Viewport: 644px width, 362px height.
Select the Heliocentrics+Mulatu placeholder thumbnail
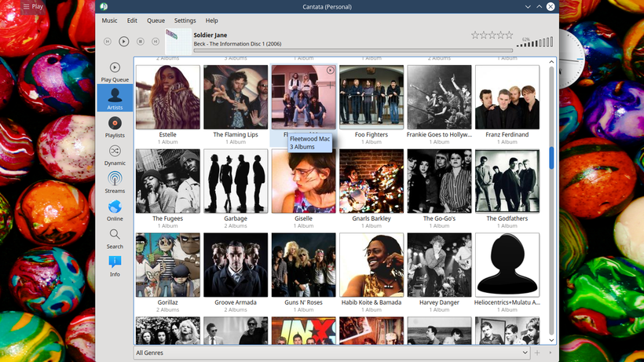coord(507,265)
